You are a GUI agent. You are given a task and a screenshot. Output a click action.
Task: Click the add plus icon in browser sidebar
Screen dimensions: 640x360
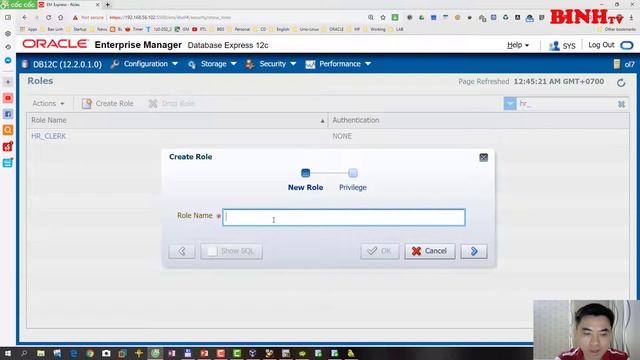[8, 82]
